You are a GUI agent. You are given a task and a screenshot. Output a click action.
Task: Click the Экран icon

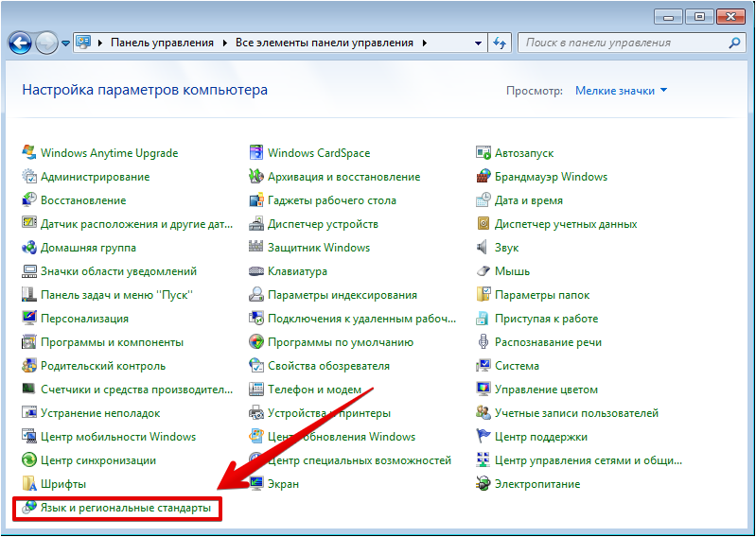(x=256, y=483)
